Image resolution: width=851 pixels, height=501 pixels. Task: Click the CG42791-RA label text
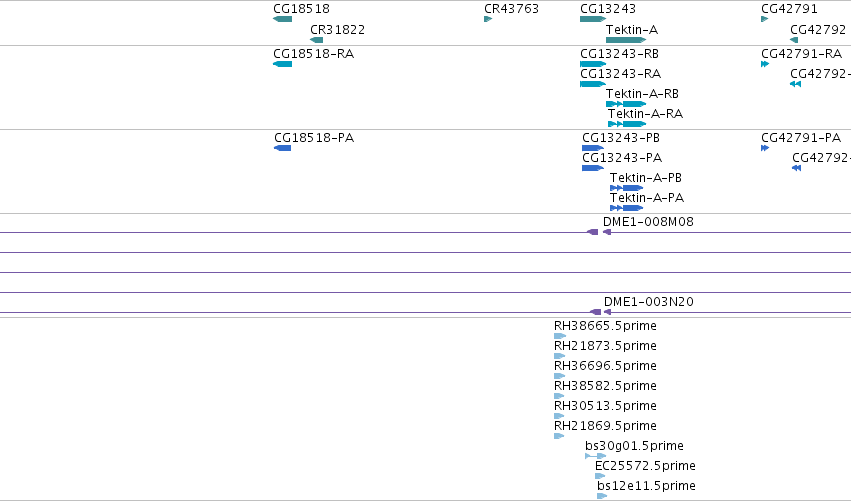tap(802, 54)
